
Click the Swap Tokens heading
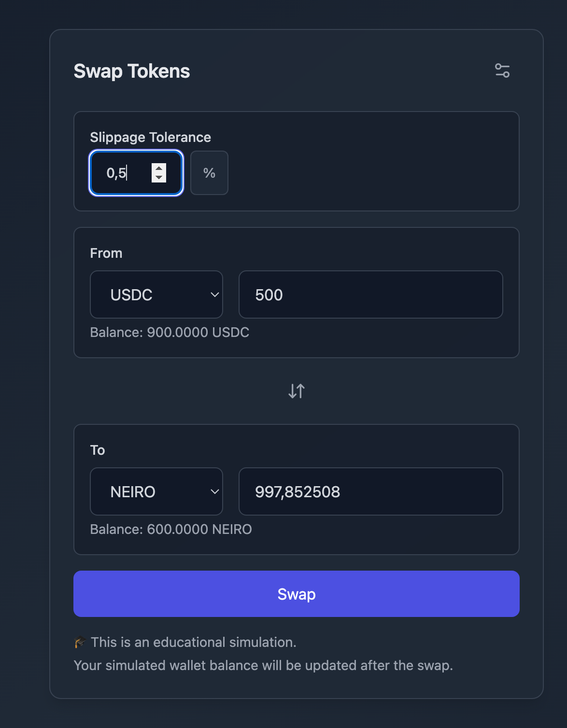coord(132,71)
